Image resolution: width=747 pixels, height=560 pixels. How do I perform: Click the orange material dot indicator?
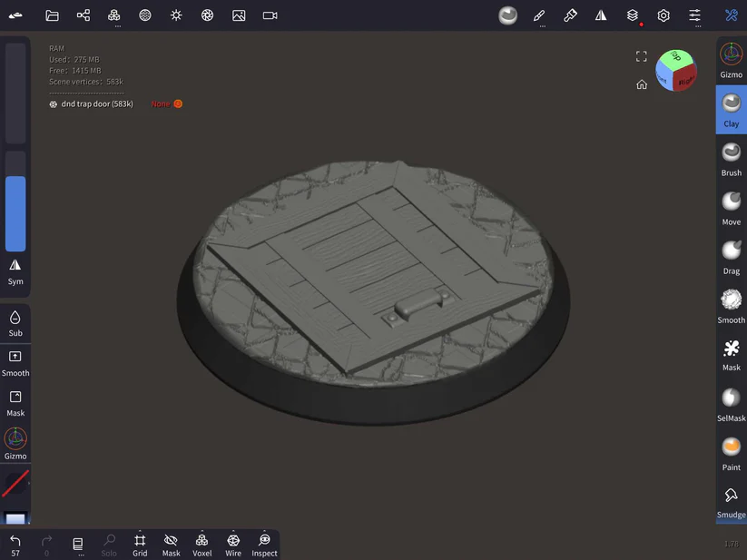point(178,103)
